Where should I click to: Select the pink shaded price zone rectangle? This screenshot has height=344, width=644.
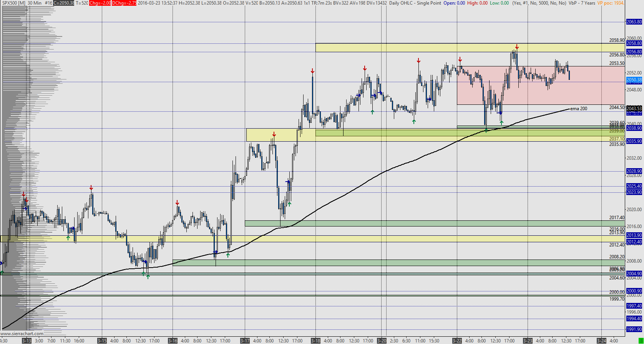pyautogui.click(x=541, y=85)
